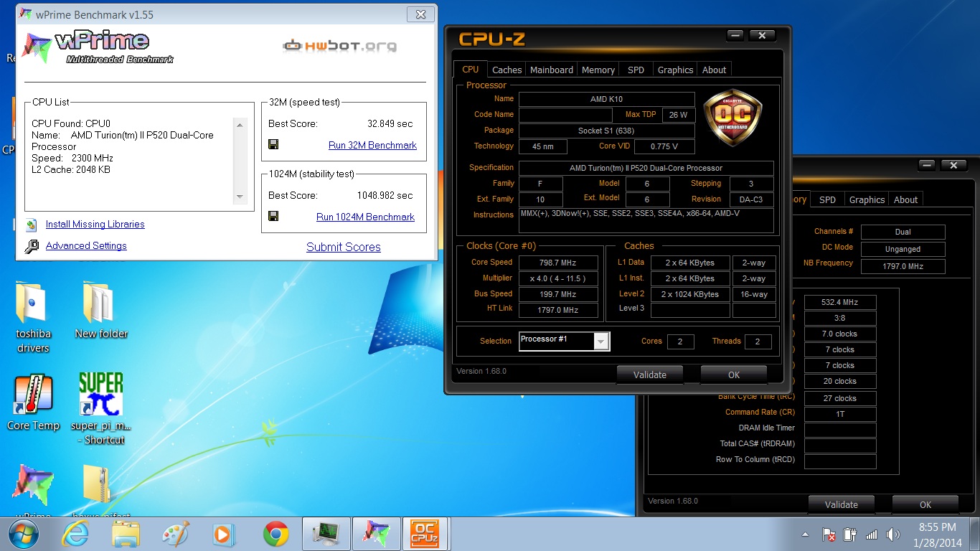Open SPD tab in the background CPU-Z window
Screen dimensions: 980x551
pyautogui.click(x=828, y=199)
